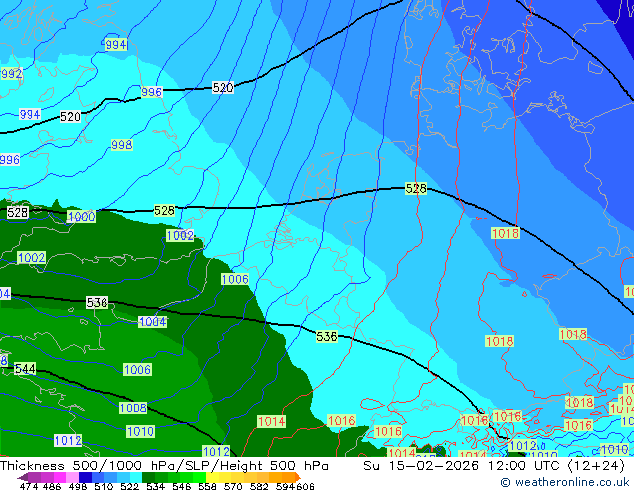The width and height of the screenshot is (634, 490).
Task: Click the light pink legend swatch
Action: click(72, 477)
